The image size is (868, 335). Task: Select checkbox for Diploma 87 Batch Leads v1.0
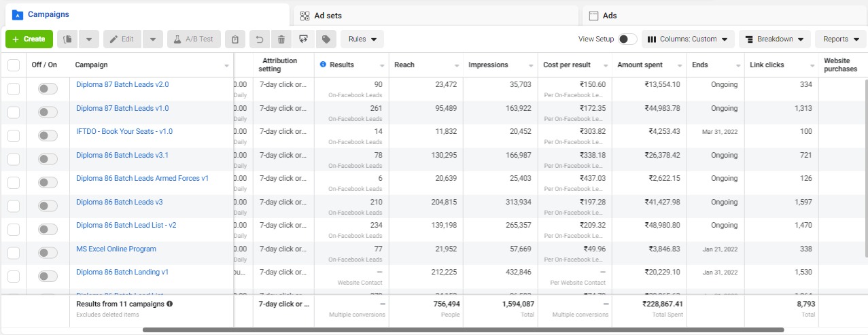pos(14,112)
